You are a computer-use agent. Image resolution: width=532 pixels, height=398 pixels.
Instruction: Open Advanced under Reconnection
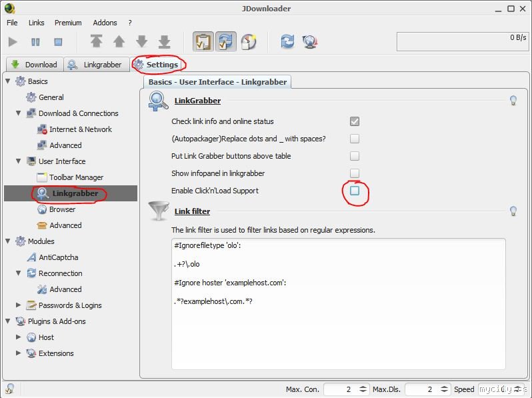[x=60, y=289]
